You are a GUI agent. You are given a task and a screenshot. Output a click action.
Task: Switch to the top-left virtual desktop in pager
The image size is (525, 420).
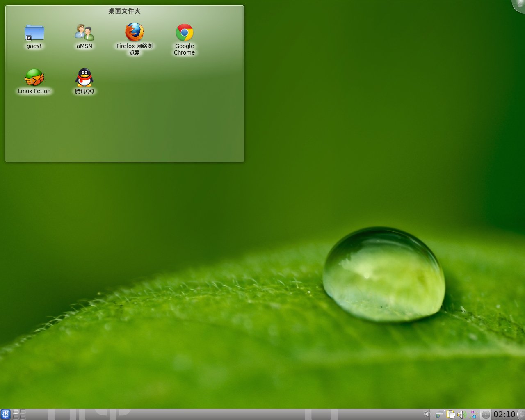pyautogui.click(x=16, y=412)
